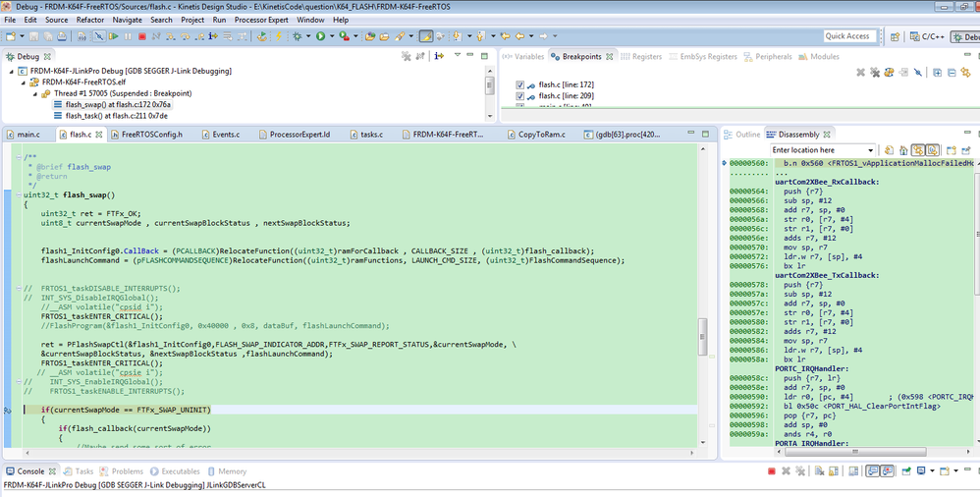
Task: Toggle Instruction Stepping Mode in main toolbar
Action: pyautogui.click(x=213, y=36)
